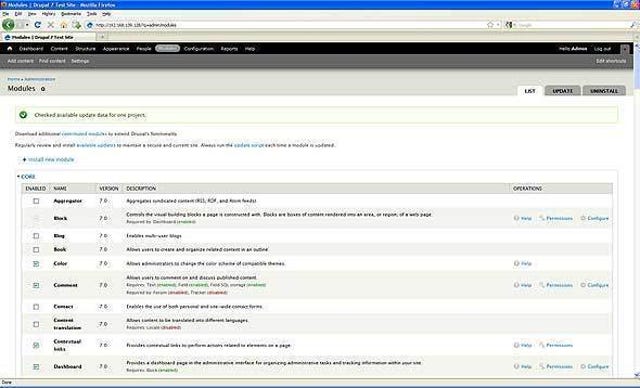Enable the Book module checkbox

(36, 249)
